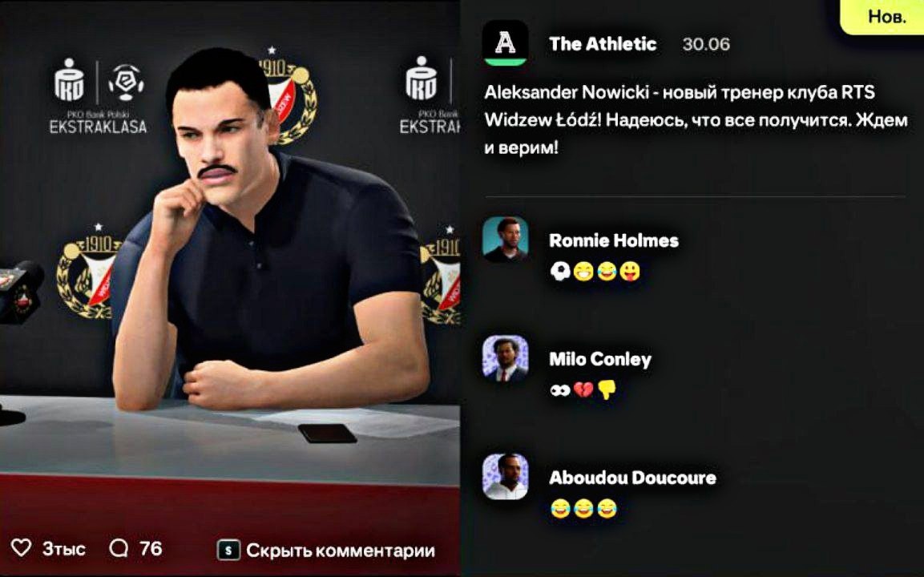Screen dimensions: 924x577
Task: Click the 76 comments count
Action: coord(151,548)
